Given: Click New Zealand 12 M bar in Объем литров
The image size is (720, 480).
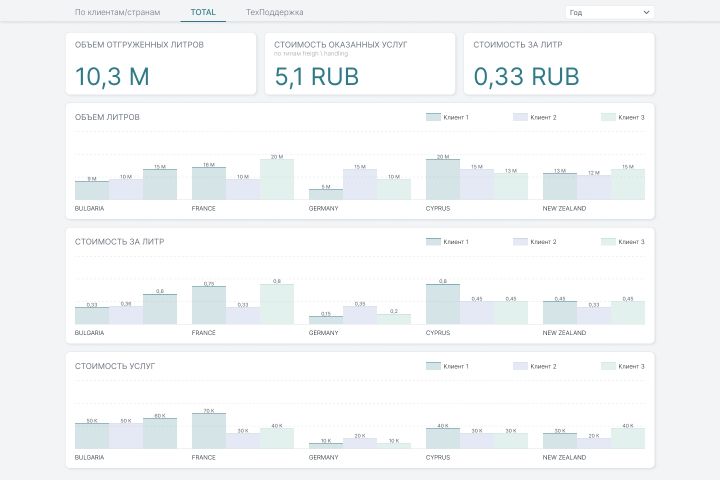Looking at the screenshot, I should (594, 187).
